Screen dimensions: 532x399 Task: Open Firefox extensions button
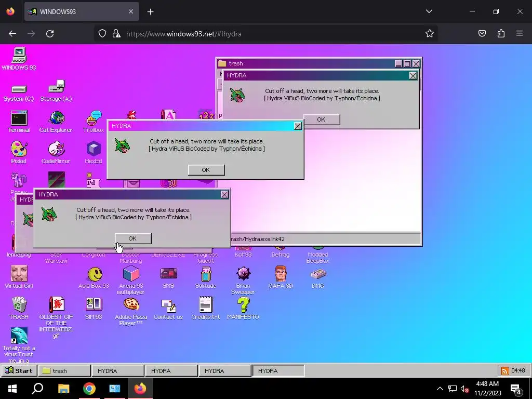point(501,33)
